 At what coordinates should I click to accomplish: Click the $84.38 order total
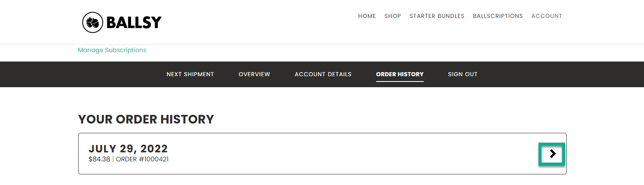[99, 159]
